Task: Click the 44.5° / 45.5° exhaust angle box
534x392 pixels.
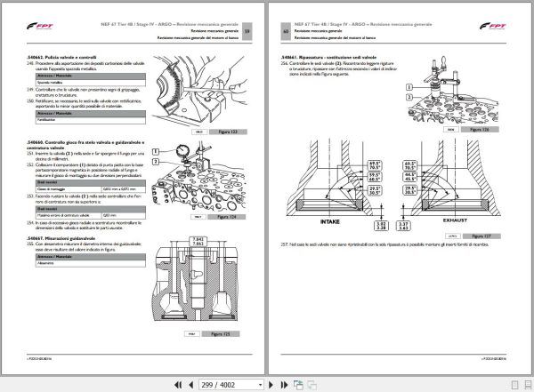Action: click(409, 177)
